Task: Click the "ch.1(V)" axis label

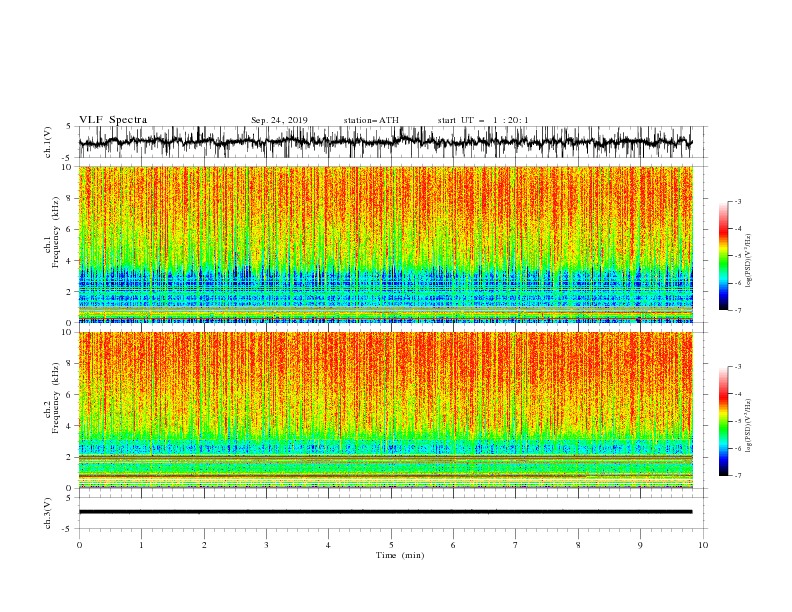Action: coord(48,142)
